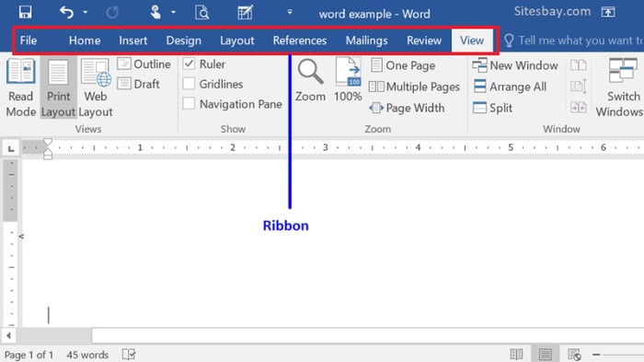
Task: Click the zoom out minus button
Action: (x=596, y=355)
